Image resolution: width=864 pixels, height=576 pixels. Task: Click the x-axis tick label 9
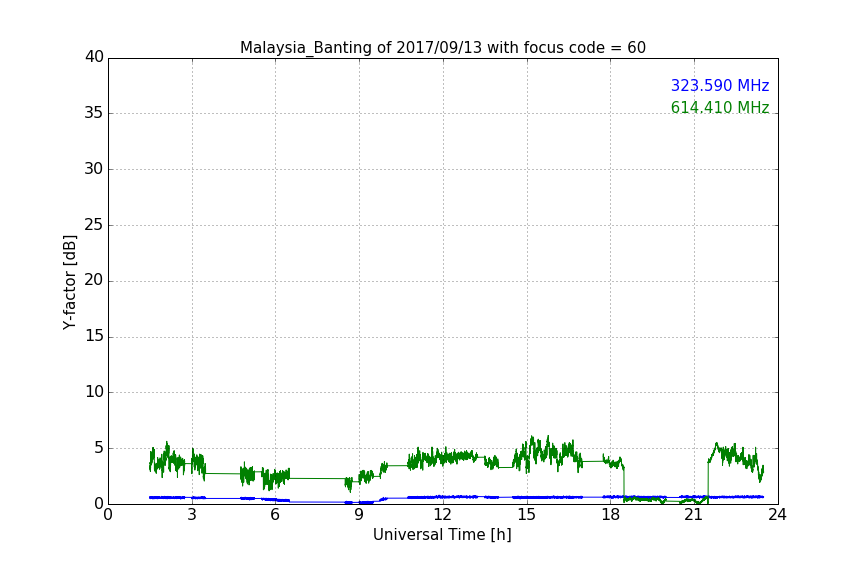[359, 515]
